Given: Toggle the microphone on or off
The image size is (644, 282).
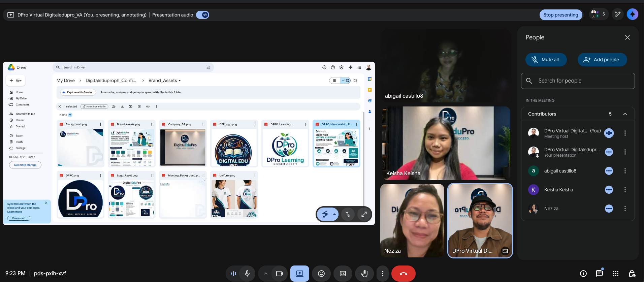Looking at the screenshot, I should 247,274.
